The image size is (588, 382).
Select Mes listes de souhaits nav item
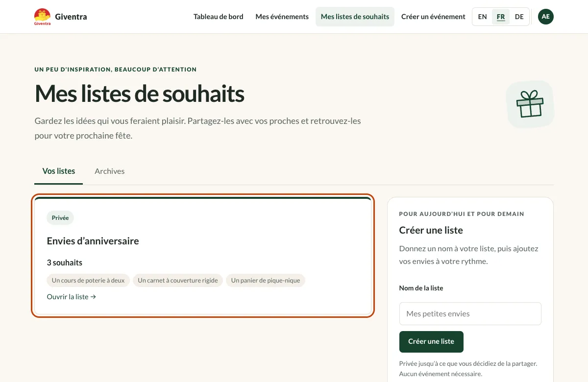coord(355,17)
